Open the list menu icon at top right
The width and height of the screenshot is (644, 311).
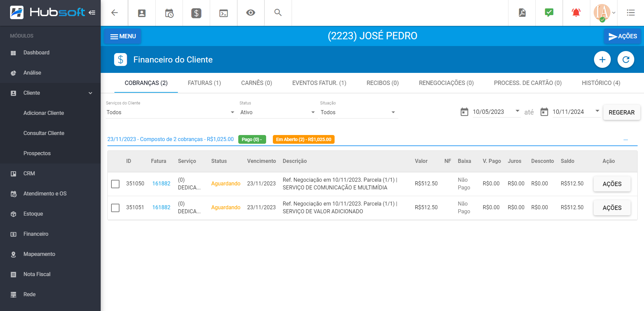(631, 13)
